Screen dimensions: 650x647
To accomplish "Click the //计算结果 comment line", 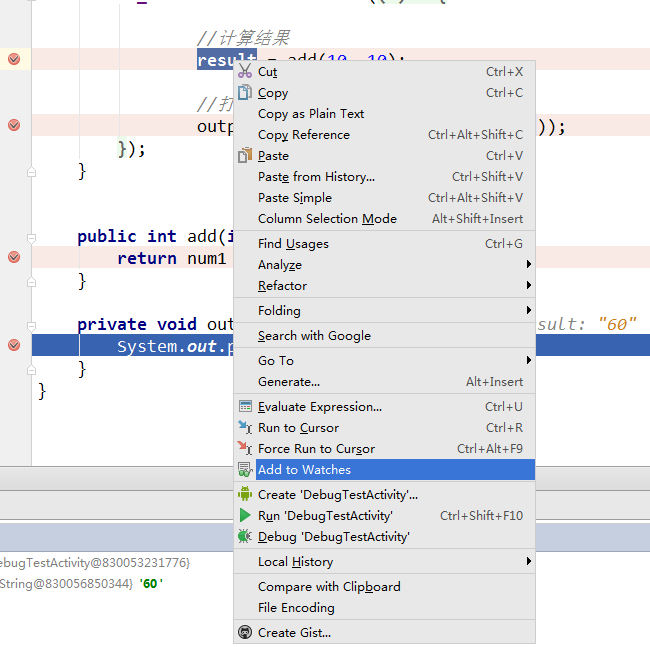I will (243, 38).
